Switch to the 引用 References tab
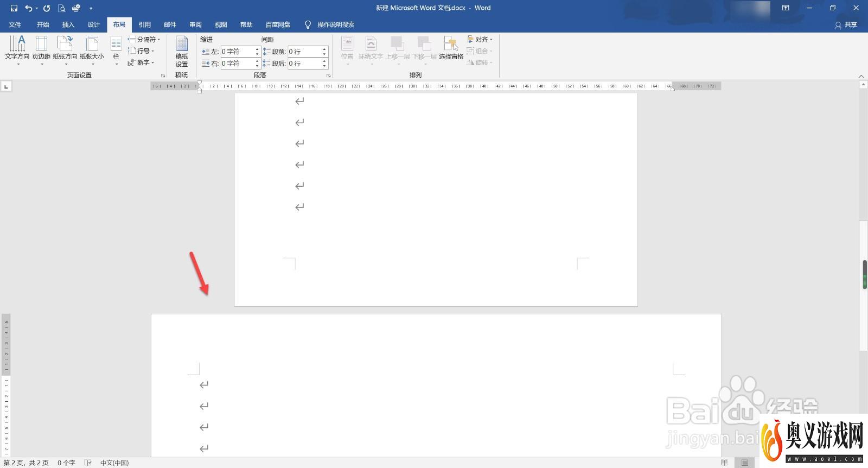The height and width of the screenshot is (468, 868). [x=145, y=24]
